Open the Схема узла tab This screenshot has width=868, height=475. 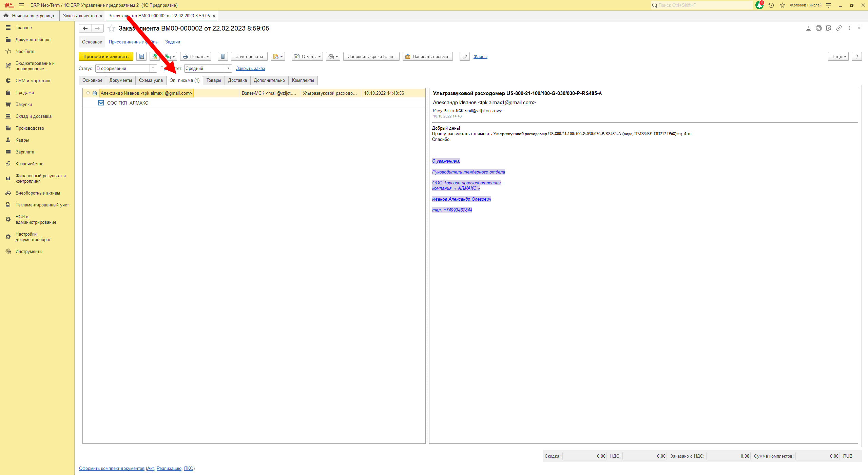click(x=151, y=80)
